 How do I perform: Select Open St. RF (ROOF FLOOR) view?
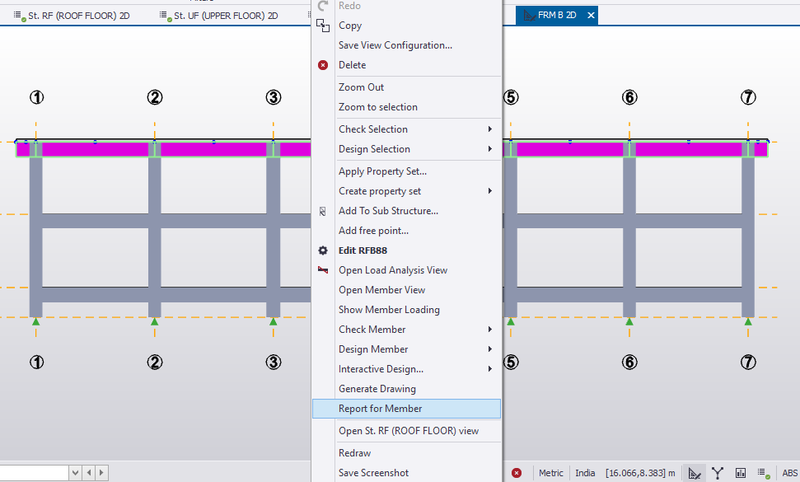[x=407, y=431]
